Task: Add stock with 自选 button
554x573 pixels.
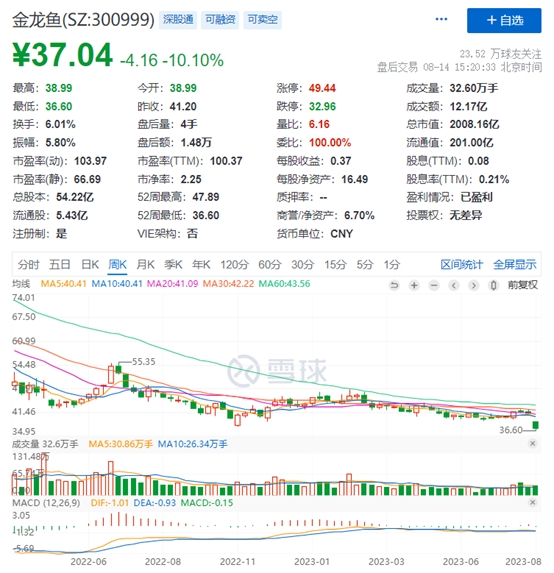Action: tap(504, 20)
